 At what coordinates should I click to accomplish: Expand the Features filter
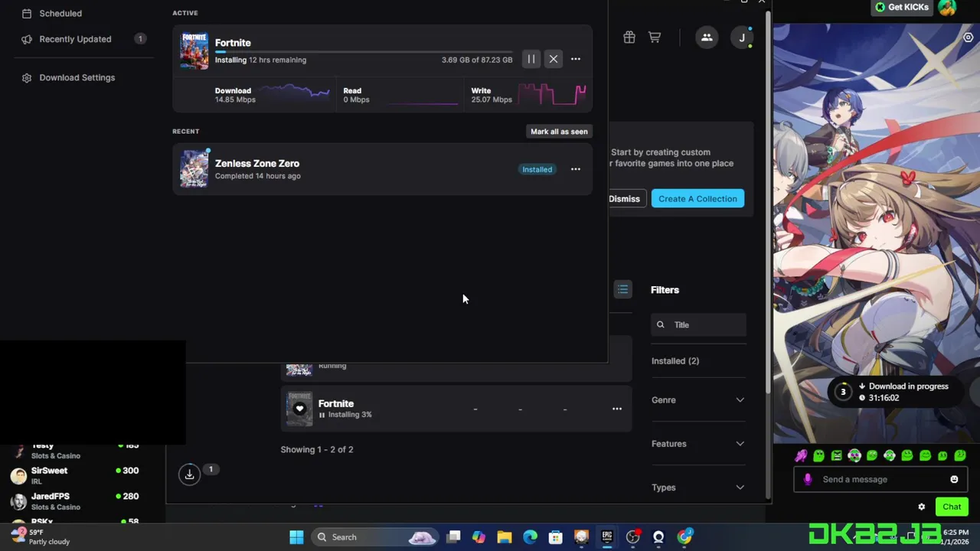tap(697, 443)
